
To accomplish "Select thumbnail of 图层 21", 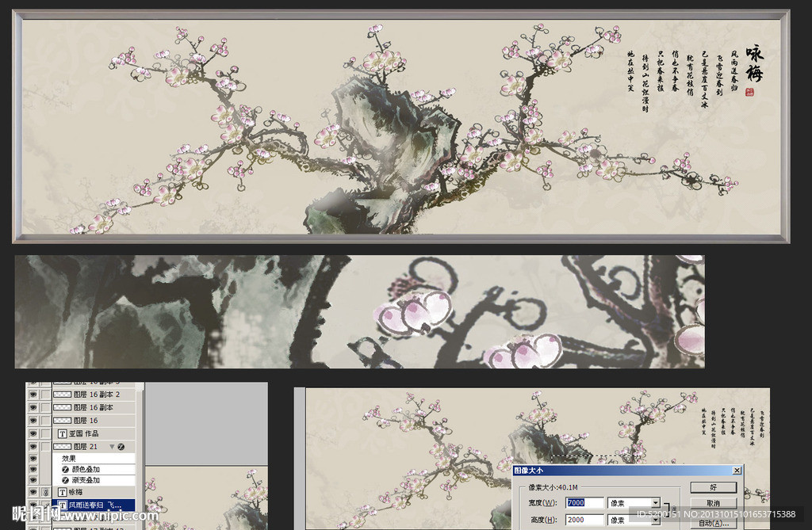I will pyautogui.click(x=62, y=447).
